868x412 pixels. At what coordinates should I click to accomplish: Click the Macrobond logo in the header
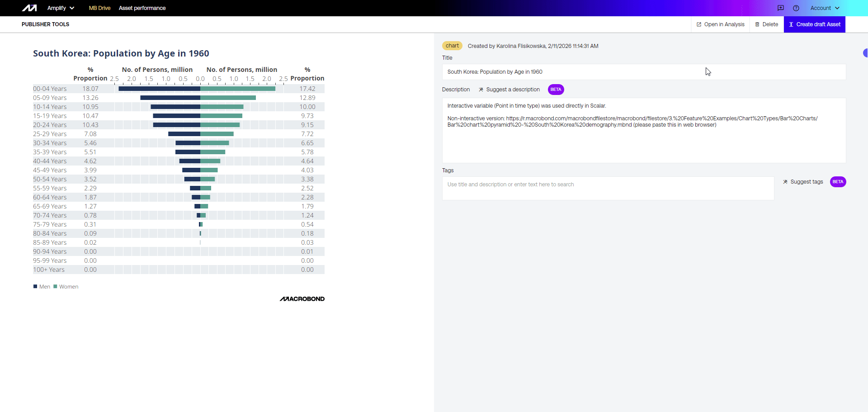click(29, 8)
